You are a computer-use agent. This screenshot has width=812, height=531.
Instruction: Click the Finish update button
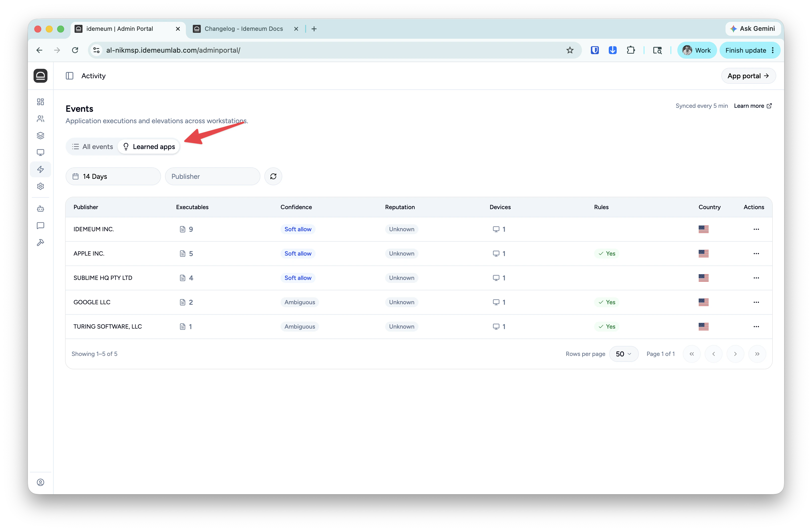point(750,50)
